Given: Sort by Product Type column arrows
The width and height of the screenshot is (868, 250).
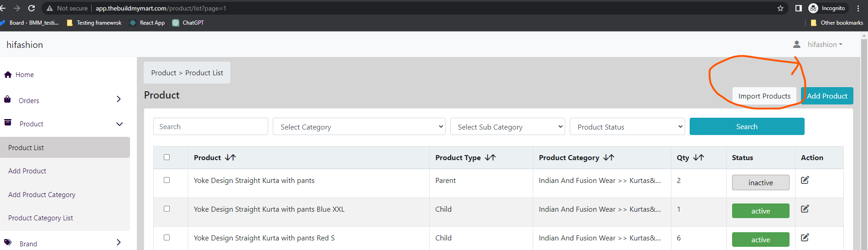Looking at the screenshot, I should click(x=490, y=157).
